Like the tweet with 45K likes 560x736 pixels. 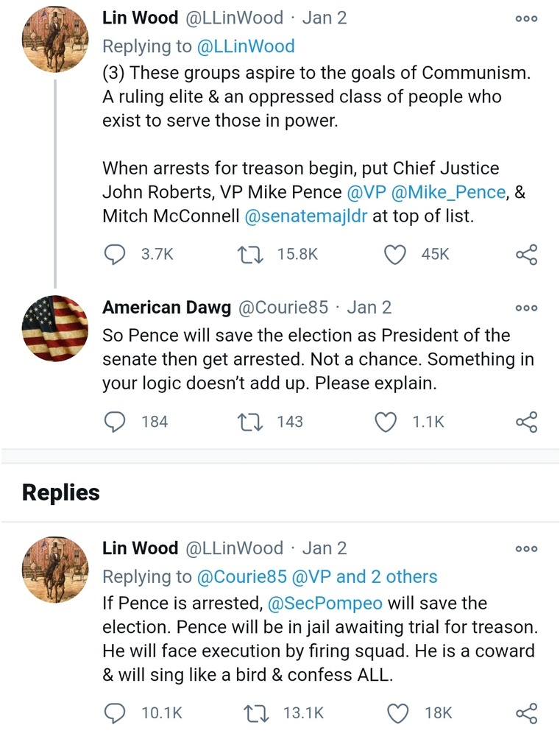(395, 254)
